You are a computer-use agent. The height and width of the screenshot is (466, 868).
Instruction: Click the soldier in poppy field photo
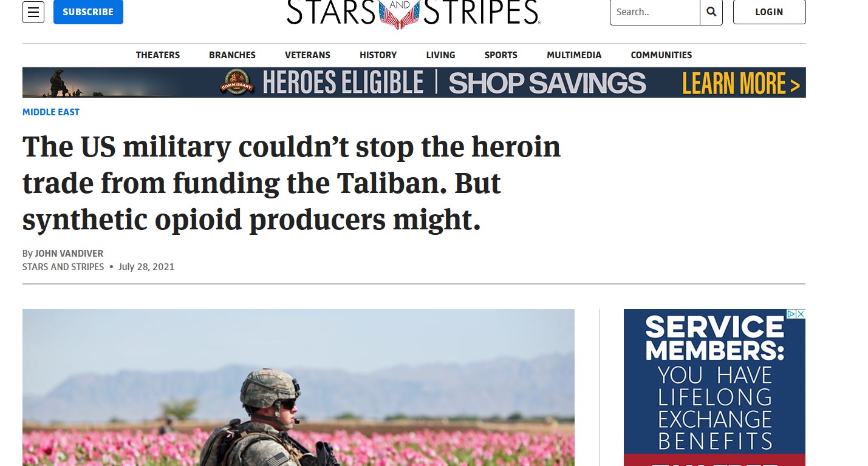click(x=298, y=387)
